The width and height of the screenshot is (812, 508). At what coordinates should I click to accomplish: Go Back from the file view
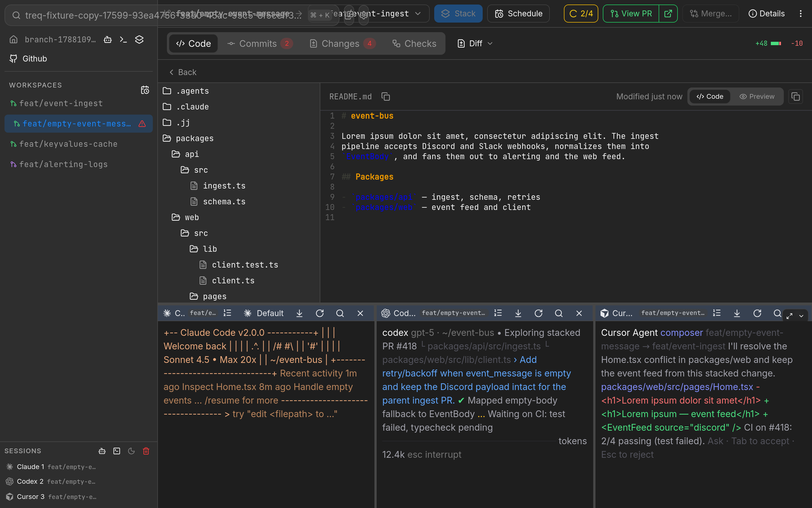(x=183, y=72)
